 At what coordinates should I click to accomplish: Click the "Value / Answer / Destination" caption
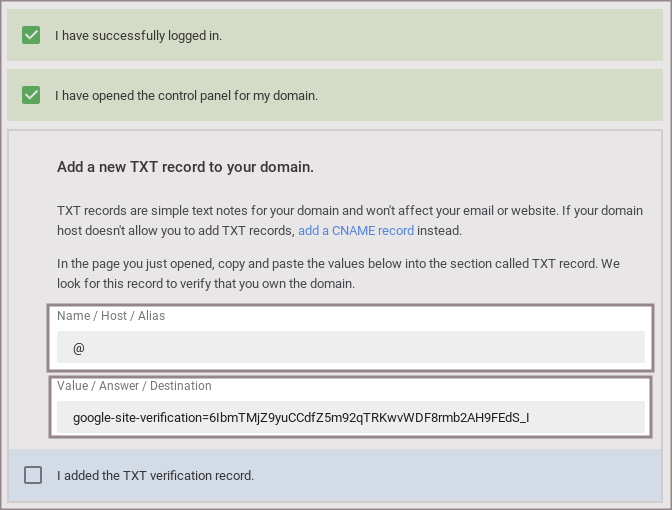[134, 386]
